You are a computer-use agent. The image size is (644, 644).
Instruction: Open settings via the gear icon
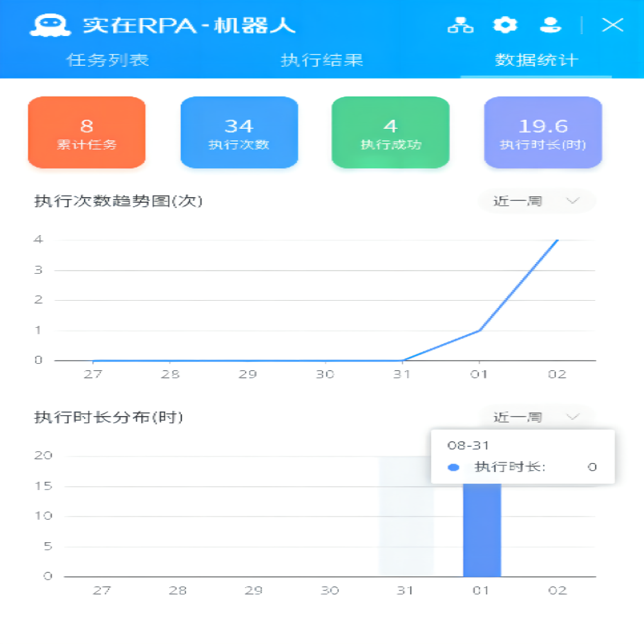pos(505,25)
